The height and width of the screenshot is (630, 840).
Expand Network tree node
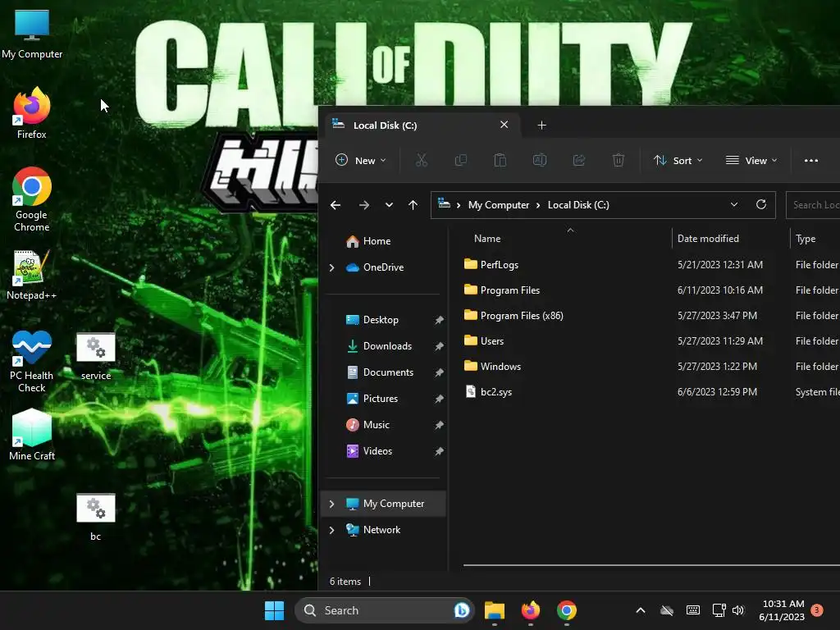coord(331,530)
